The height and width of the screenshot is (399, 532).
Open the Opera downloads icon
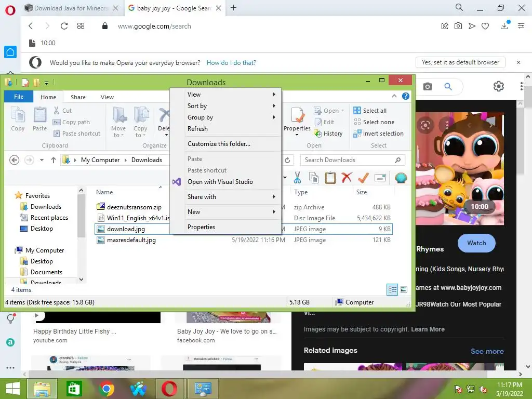(x=504, y=26)
